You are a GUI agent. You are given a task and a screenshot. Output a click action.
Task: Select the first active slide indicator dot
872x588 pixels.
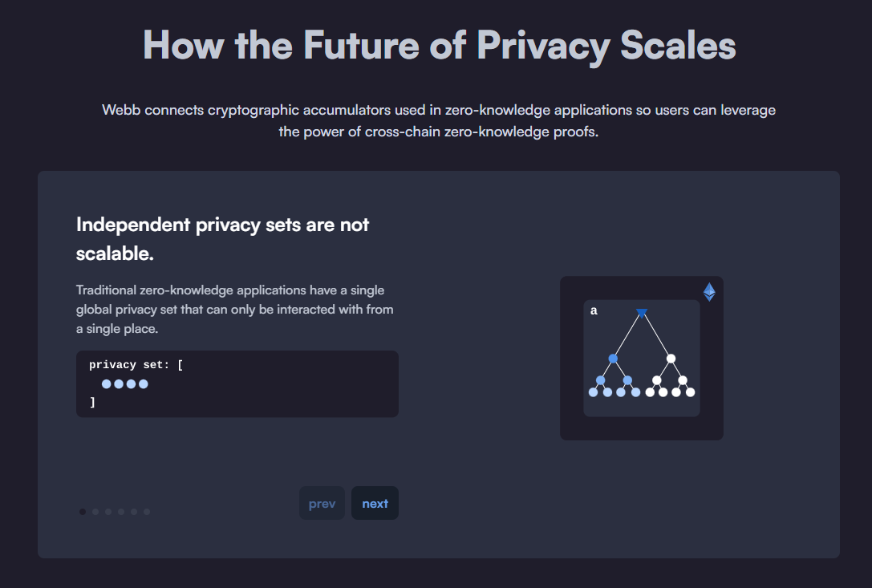(x=83, y=512)
